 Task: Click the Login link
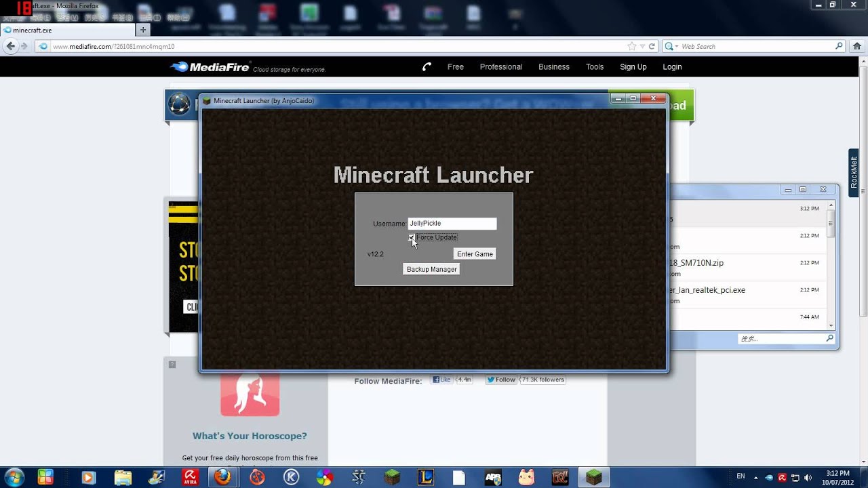pyautogui.click(x=672, y=66)
